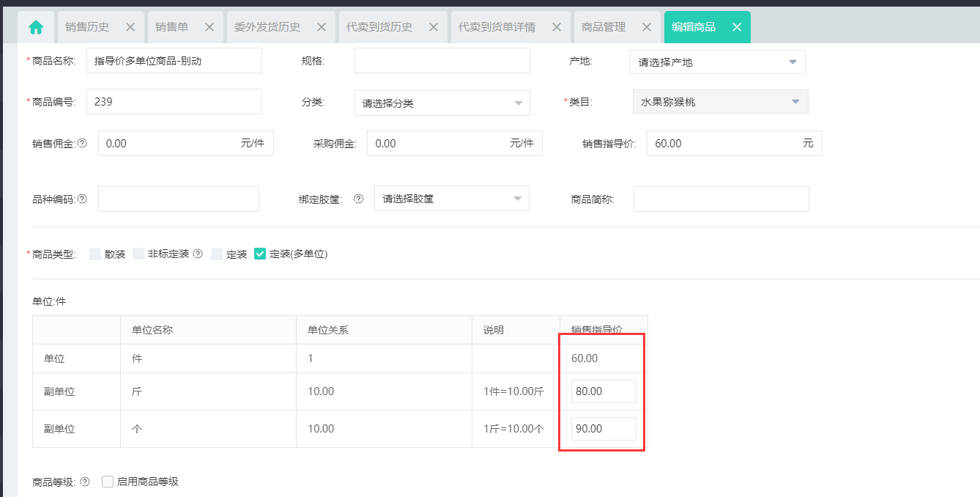Edit the 斤 guide price 80.00
Screen dimensions: 980x497
click(x=604, y=391)
